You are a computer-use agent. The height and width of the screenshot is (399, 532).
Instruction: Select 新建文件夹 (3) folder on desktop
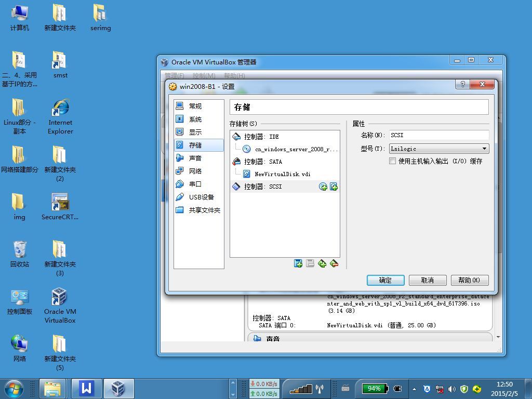60,259
